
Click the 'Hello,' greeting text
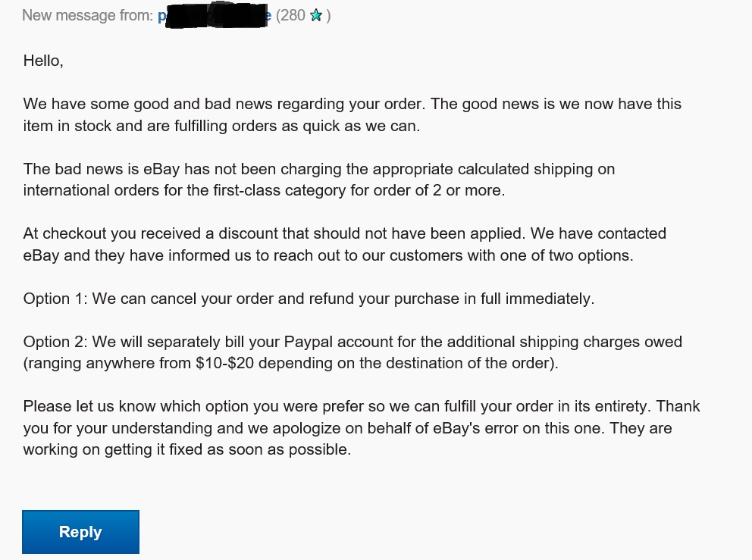(43, 61)
